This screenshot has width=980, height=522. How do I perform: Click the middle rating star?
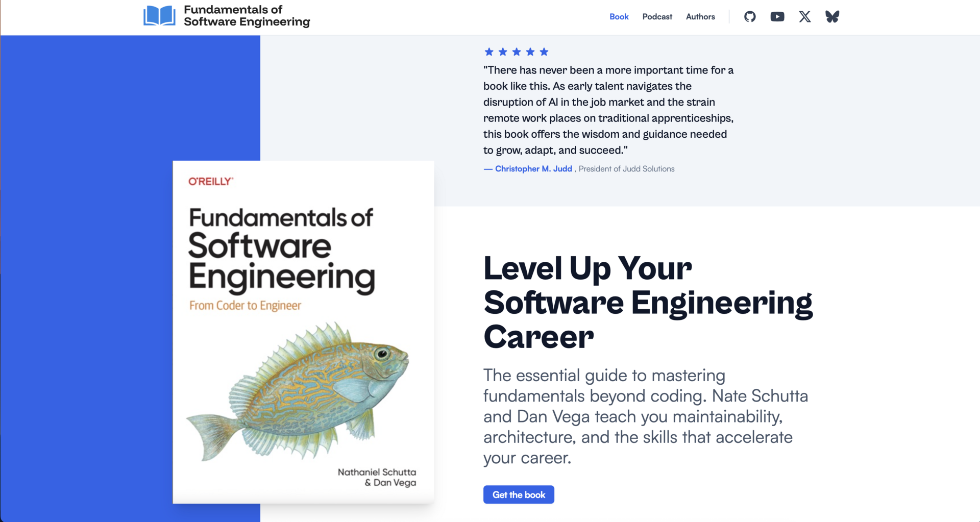tap(516, 52)
